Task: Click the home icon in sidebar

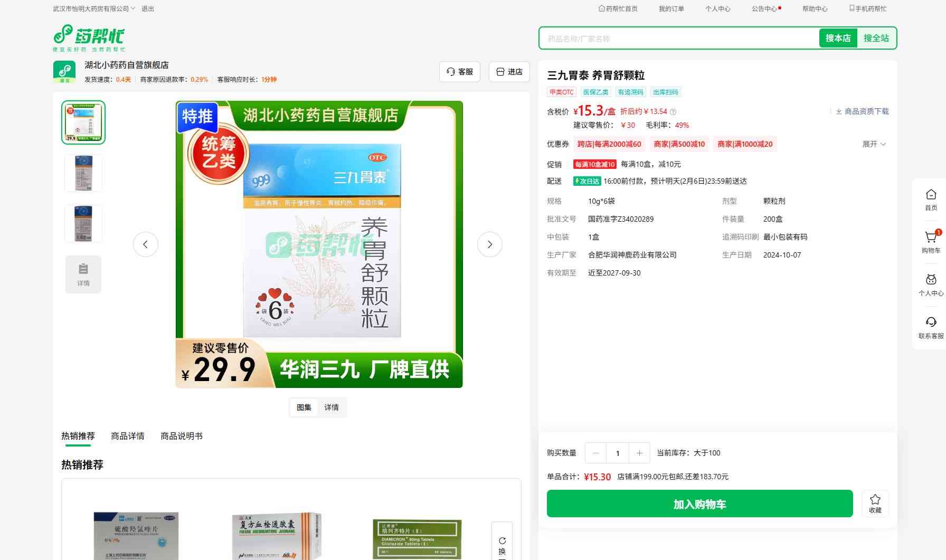Action: click(931, 200)
